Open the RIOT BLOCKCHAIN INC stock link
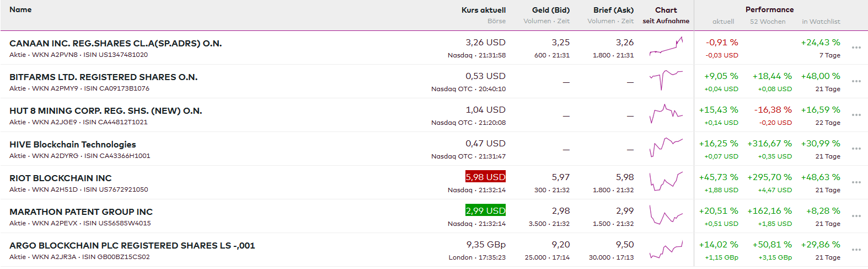Image resolution: width=868 pixels, height=269 pixels. pyautogui.click(x=61, y=178)
